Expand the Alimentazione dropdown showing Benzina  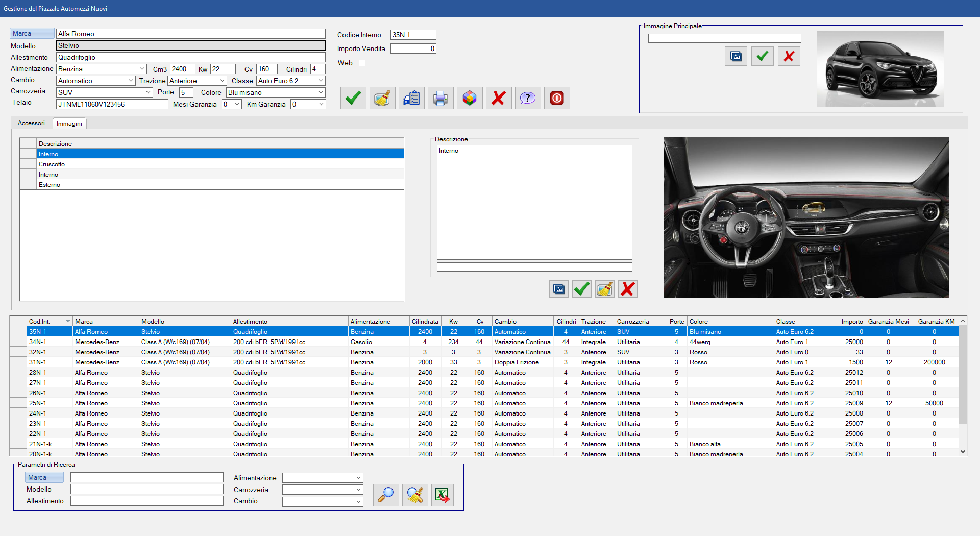click(142, 69)
